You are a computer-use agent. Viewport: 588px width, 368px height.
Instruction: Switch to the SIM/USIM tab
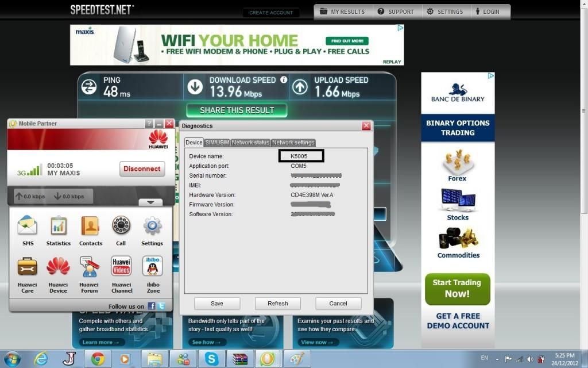click(217, 143)
